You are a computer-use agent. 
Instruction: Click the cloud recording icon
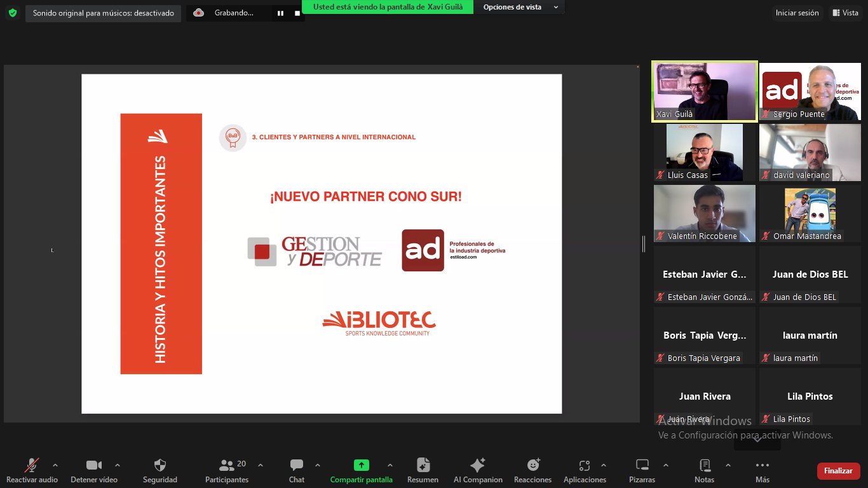tap(199, 13)
